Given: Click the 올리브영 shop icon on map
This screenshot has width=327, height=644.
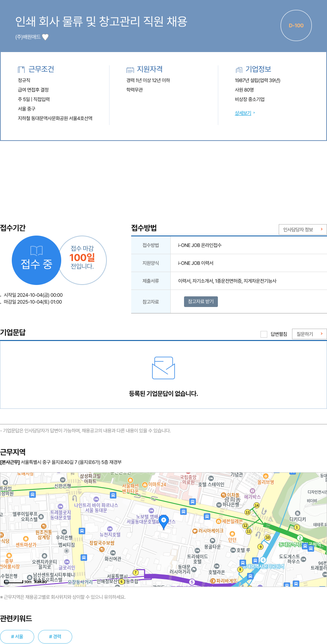Looking at the screenshot, I should point(266,476).
